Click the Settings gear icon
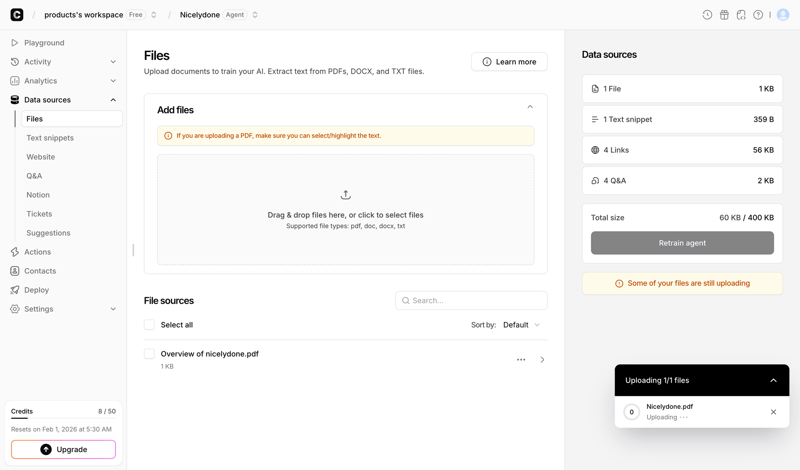Screen dimensions: 800x470 [x=15, y=309]
